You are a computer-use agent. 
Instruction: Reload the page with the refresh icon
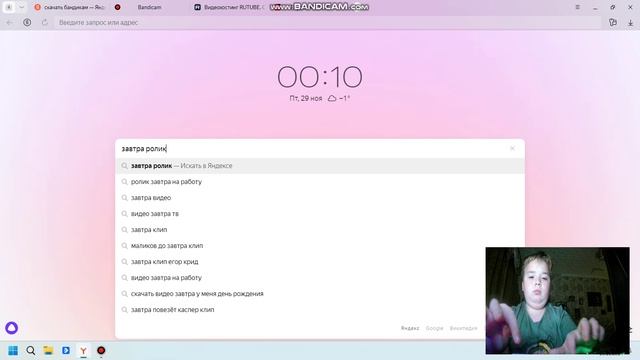45,22
